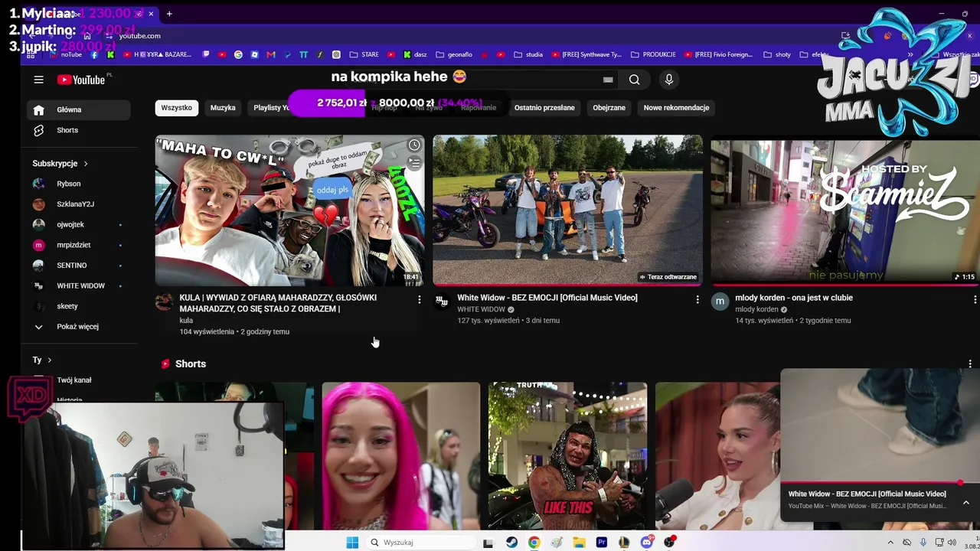Select the Nowe rekomendacje chip

click(x=676, y=108)
